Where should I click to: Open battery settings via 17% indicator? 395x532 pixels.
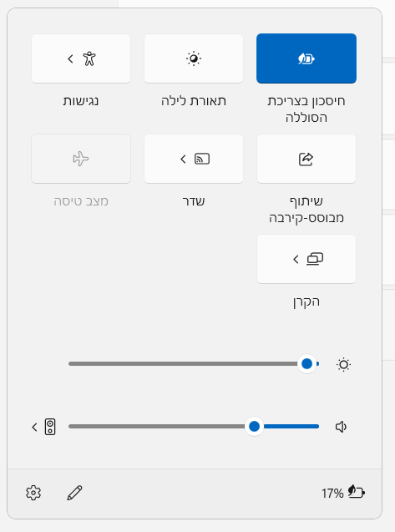click(343, 493)
